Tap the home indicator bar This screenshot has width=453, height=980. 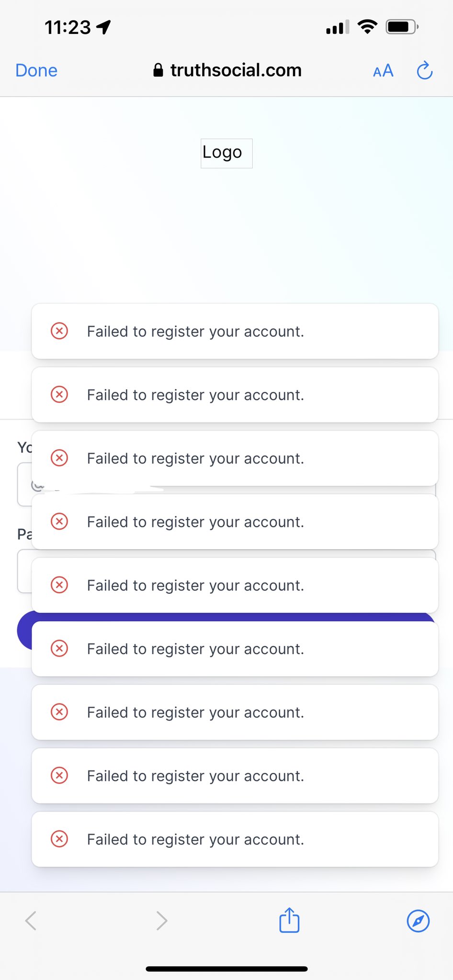226,969
